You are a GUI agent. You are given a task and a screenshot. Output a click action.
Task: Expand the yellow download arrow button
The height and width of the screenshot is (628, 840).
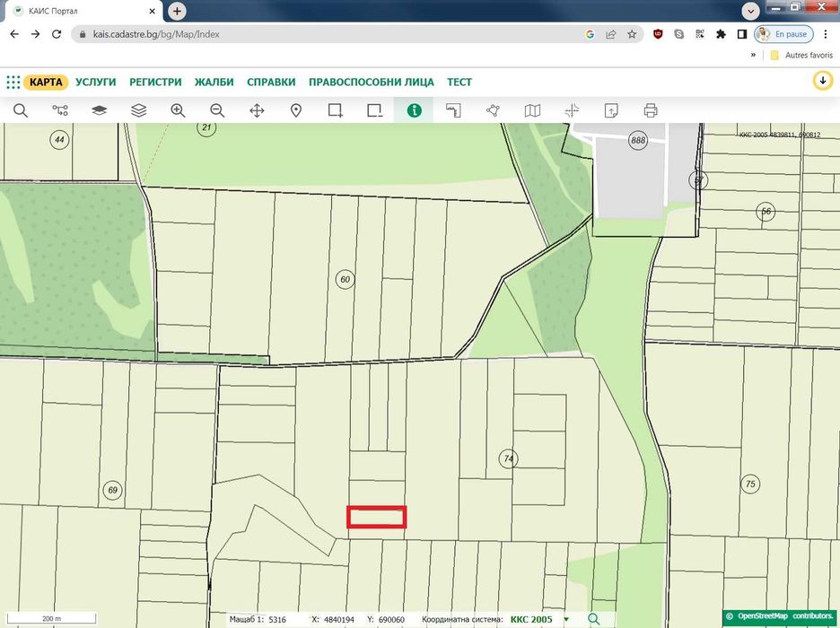tap(823, 82)
